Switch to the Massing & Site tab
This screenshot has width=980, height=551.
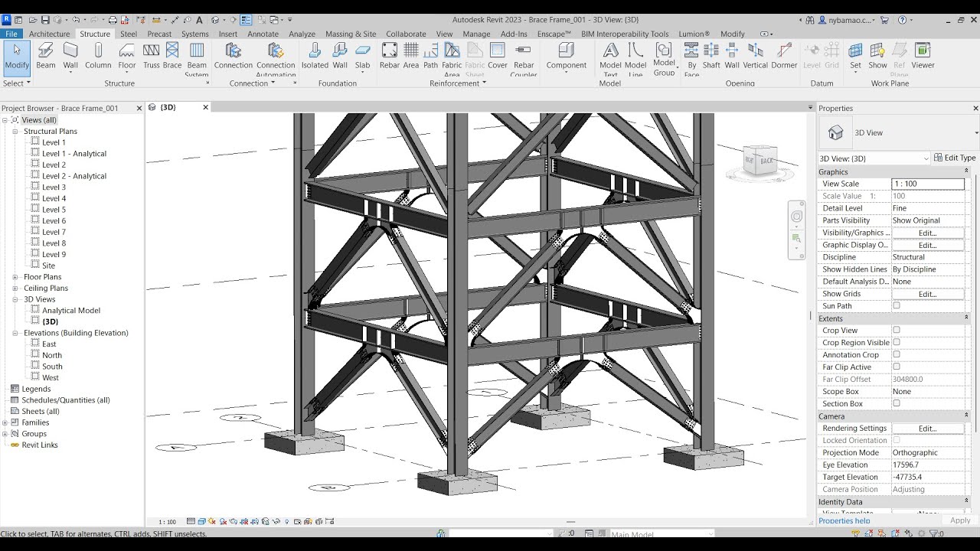click(x=351, y=34)
